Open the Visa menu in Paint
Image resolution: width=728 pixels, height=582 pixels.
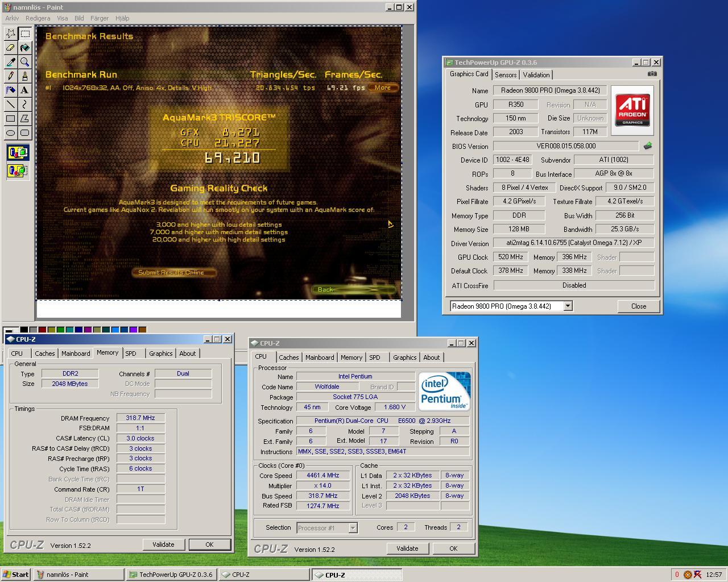[63, 18]
